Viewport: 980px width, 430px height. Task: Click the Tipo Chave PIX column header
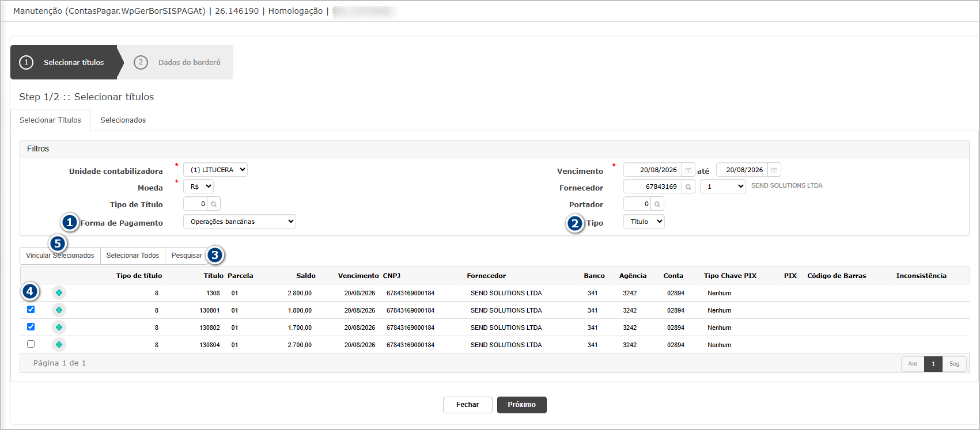tap(730, 276)
